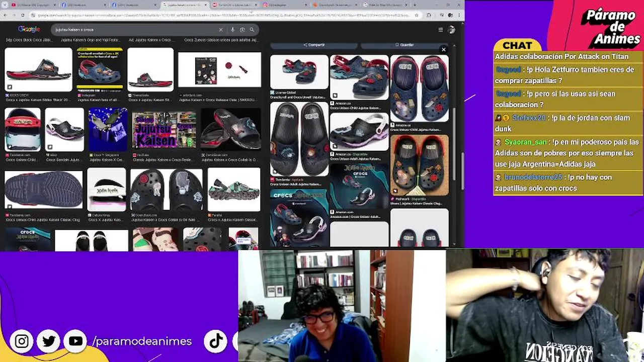644x362 pixels.
Task: Open the navy shoe sole thumbnail
Action: point(43,190)
